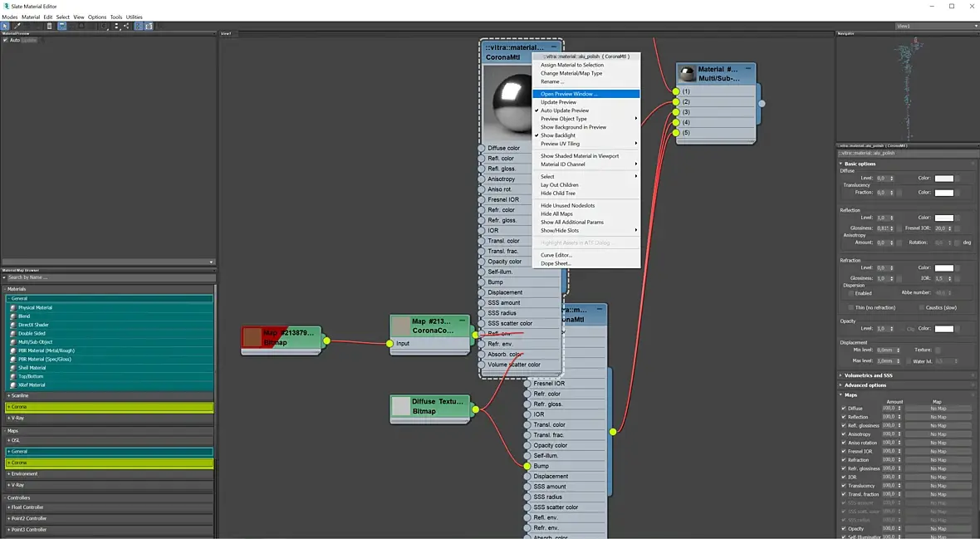Choose Open Preview Window in context menu

coord(586,94)
